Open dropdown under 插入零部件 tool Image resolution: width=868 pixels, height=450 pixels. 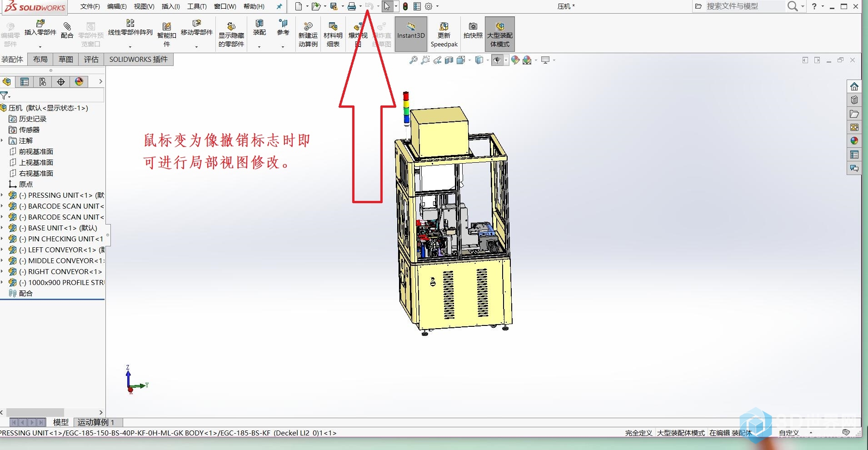click(40, 46)
